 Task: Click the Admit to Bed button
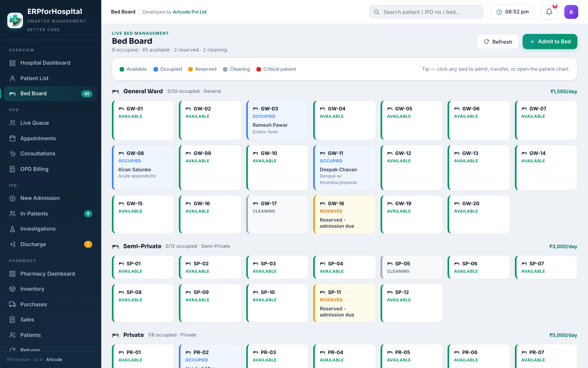(x=550, y=42)
